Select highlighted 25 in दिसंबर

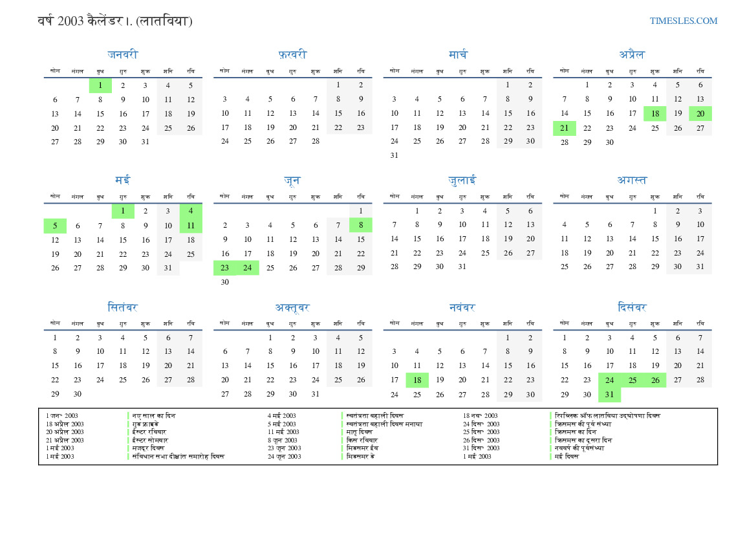(x=632, y=380)
